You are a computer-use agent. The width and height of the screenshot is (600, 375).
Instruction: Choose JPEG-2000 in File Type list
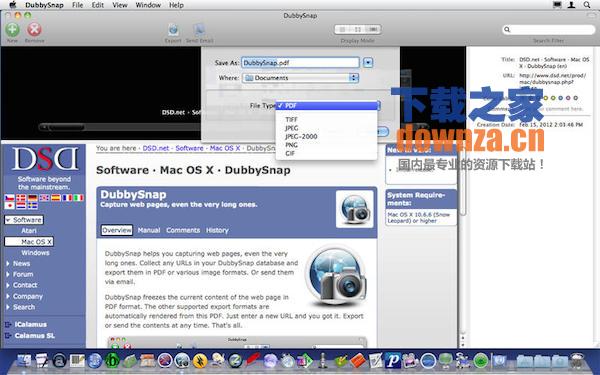[x=326, y=136]
